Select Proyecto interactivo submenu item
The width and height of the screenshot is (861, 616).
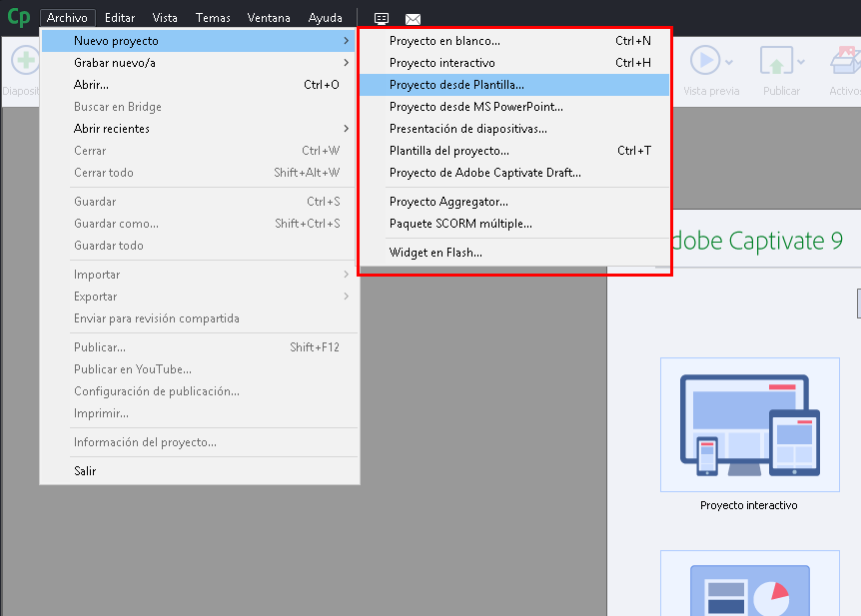point(514,63)
